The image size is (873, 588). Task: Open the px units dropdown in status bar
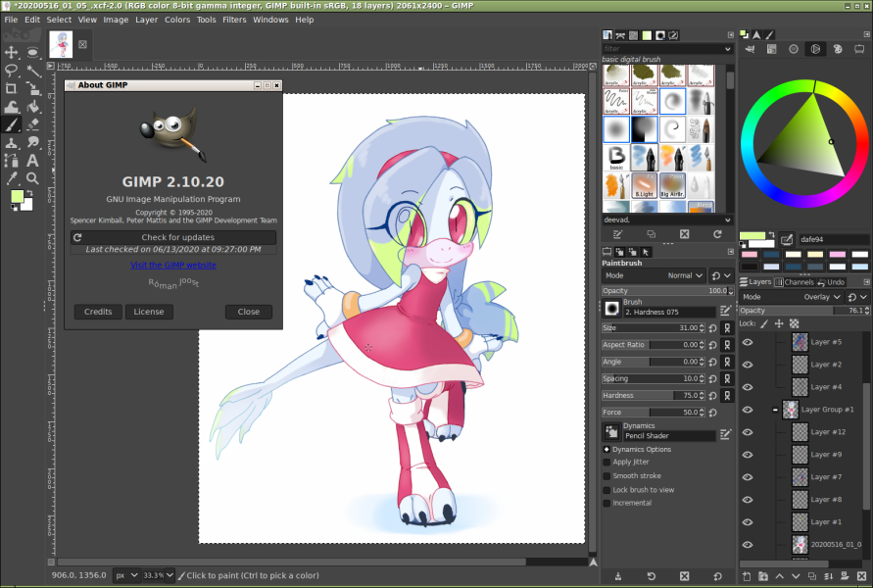127,576
